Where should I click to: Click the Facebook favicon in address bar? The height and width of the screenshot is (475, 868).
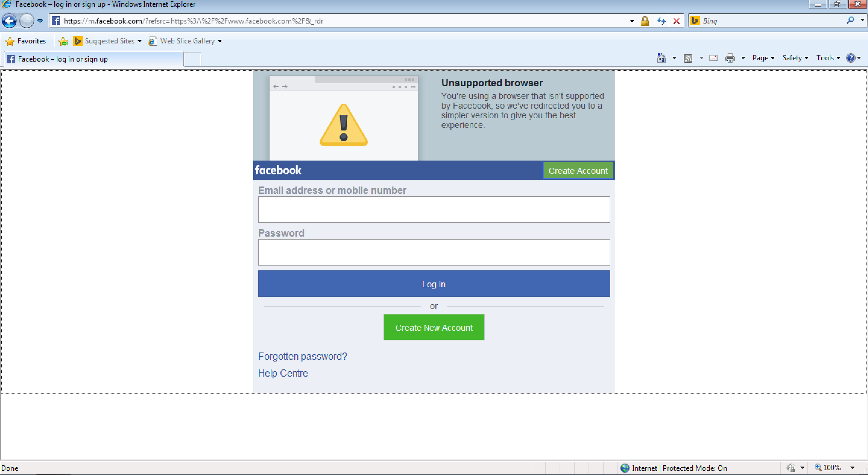pos(56,21)
